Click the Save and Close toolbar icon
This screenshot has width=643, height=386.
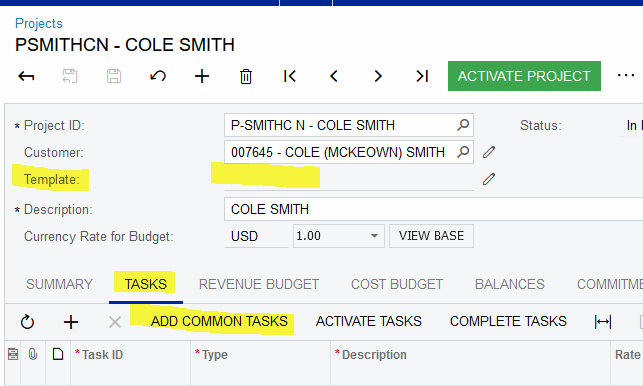point(70,76)
